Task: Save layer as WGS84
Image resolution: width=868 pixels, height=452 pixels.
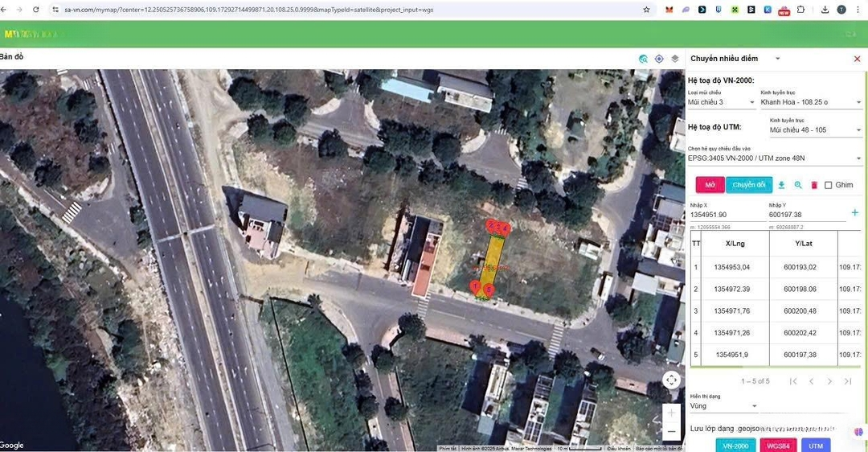Action: tap(777, 446)
